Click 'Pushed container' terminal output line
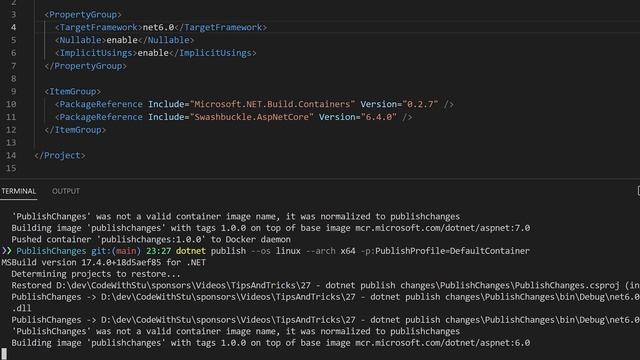Viewport: 640px width, 360px height. tap(151, 240)
